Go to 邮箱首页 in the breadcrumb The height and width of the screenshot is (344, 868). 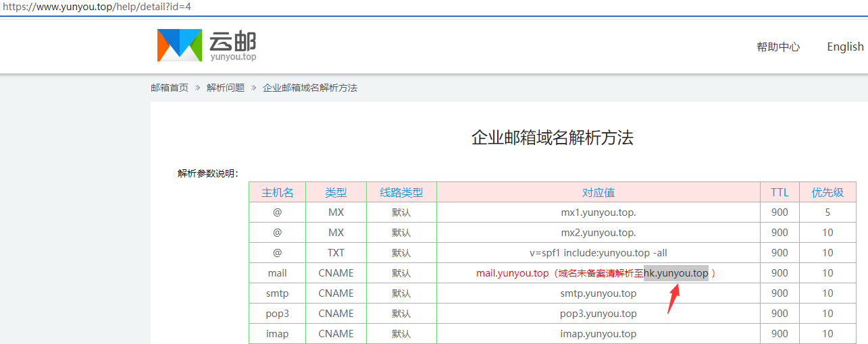coord(170,88)
